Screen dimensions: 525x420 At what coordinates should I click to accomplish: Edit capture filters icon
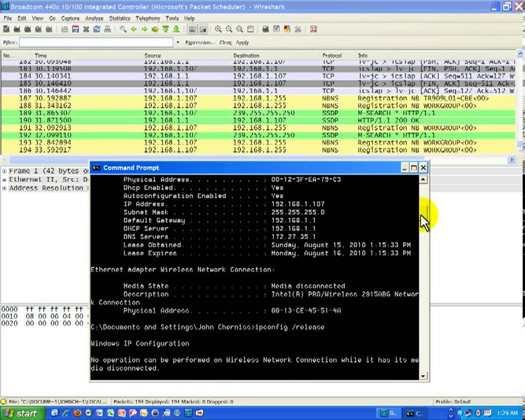[265, 30]
